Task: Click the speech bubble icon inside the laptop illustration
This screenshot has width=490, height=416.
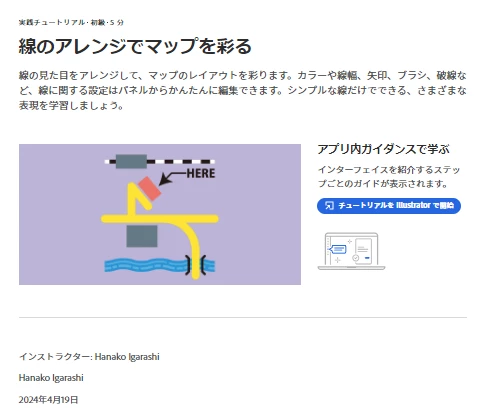Action: tap(337, 249)
